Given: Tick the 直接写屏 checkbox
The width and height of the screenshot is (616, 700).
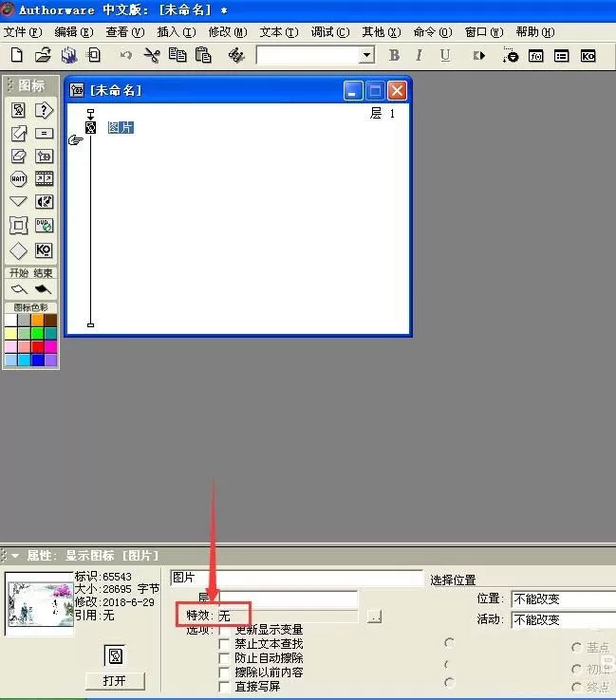Looking at the screenshot, I should 224,686.
